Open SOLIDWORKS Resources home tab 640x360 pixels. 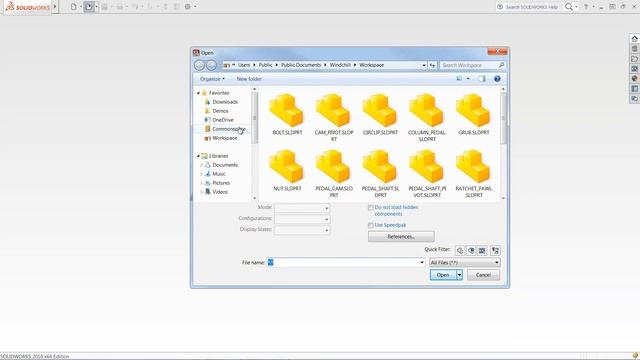point(634,39)
